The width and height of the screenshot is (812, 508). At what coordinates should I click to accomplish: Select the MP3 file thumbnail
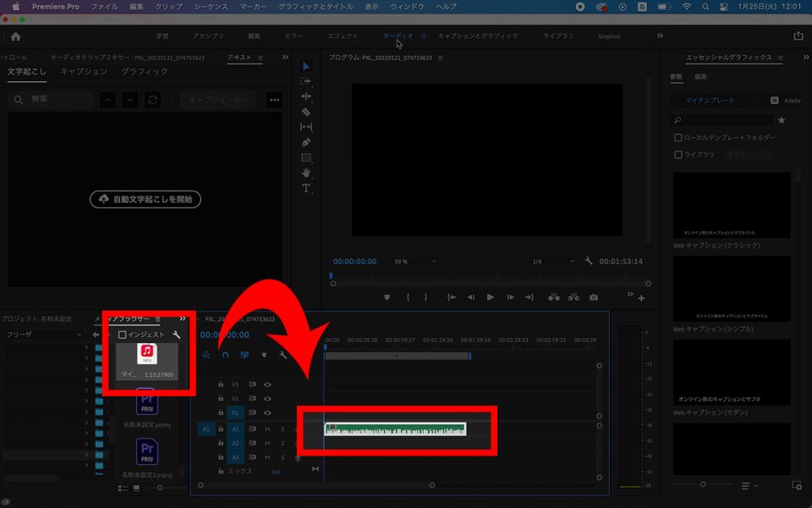(147, 354)
